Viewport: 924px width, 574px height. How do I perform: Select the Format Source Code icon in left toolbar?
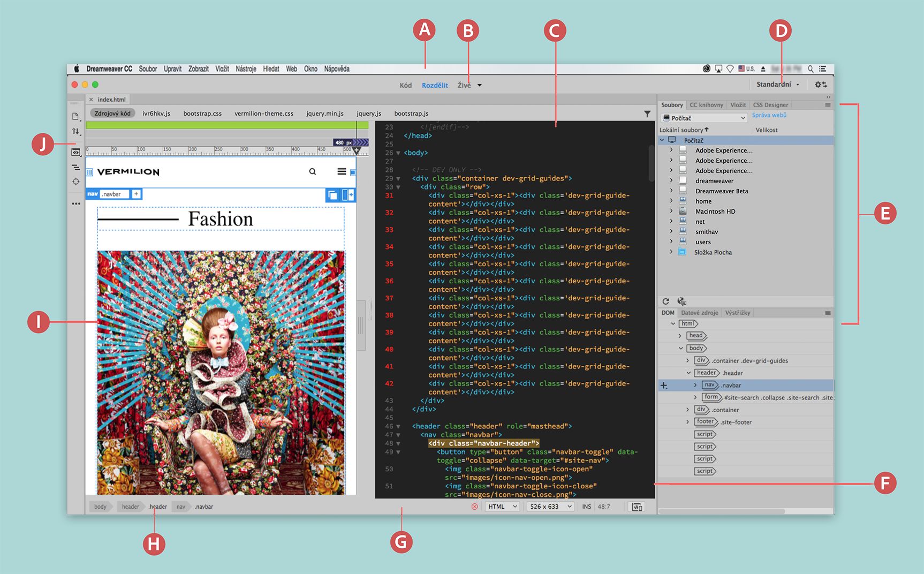tap(75, 167)
